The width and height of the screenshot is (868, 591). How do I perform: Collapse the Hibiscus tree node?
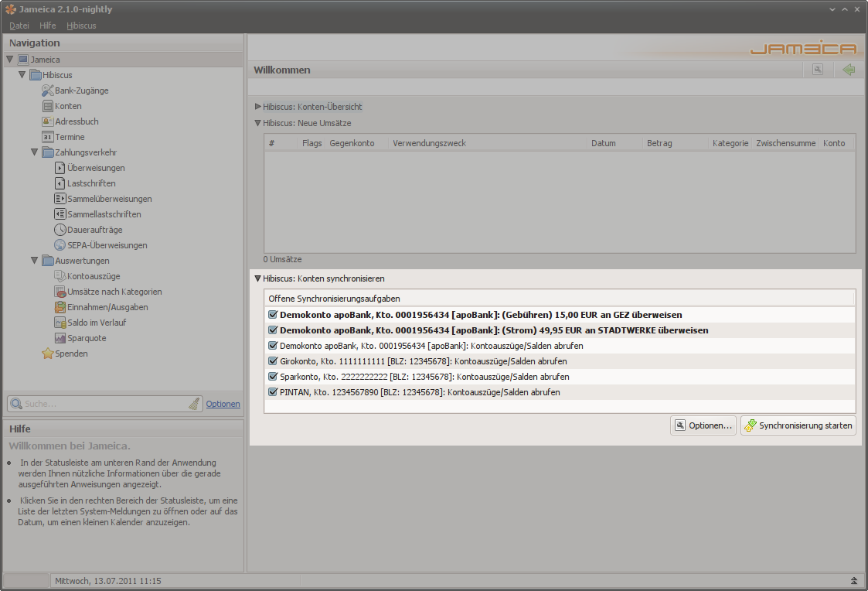point(22,75)
